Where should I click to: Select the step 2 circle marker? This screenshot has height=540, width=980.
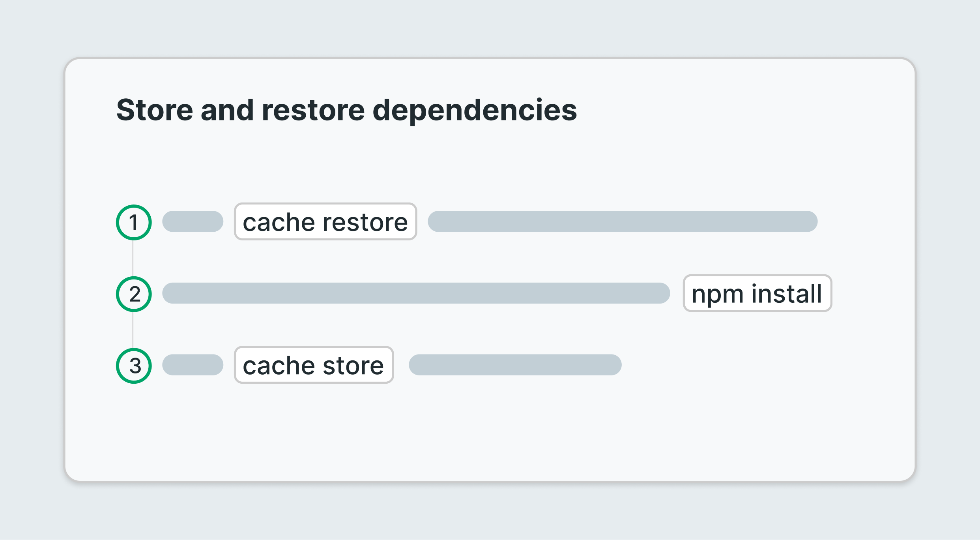coord(134,294)
